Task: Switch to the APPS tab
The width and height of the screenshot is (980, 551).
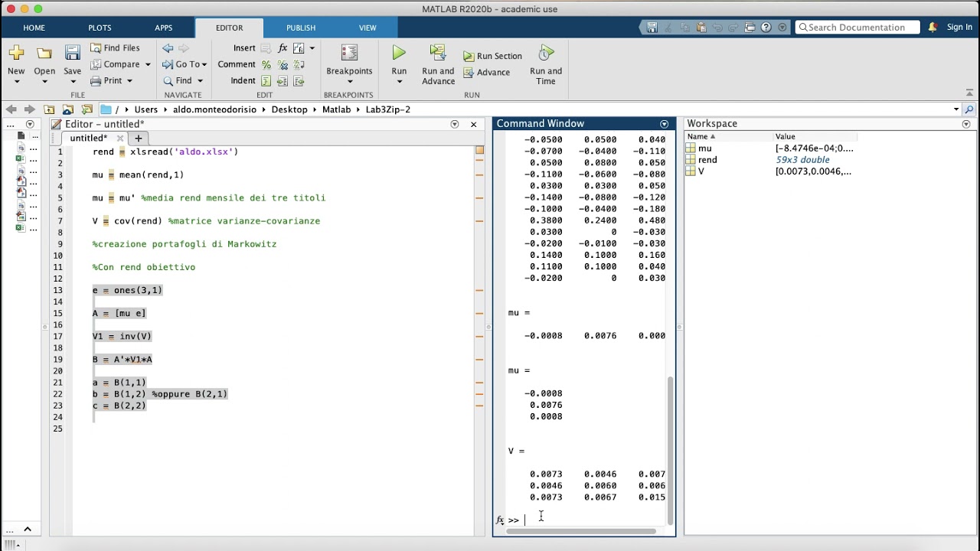Action: tap(163, 28)
